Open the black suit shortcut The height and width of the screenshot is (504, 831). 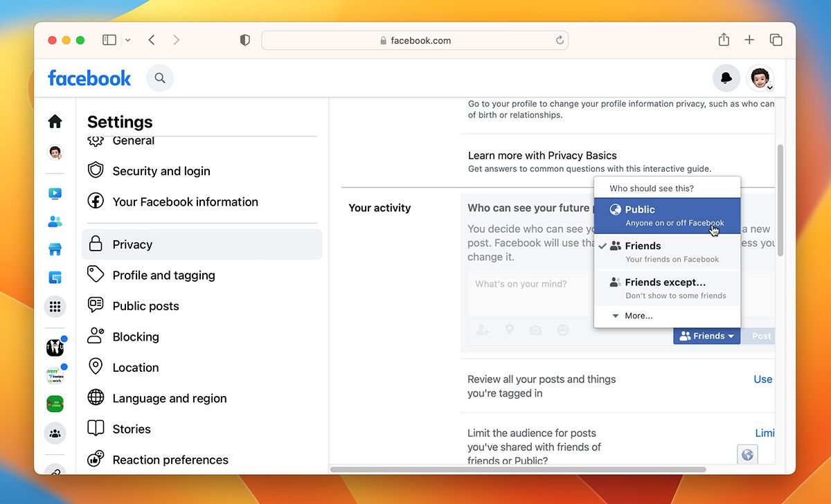pyautogui.click(x=55, y=348)
